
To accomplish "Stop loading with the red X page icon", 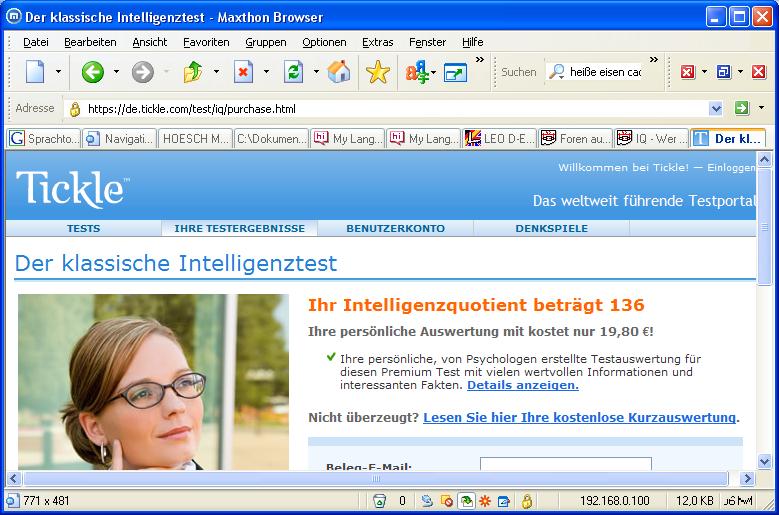I will [243, 72].
